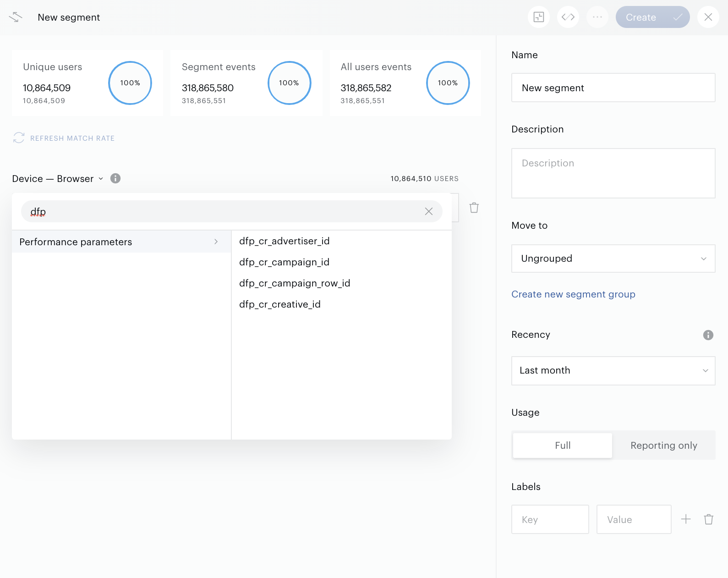This screenshot has height=578, width=728.
Task: Expand Performance parameters chevron
Action: tap(216, 242)
